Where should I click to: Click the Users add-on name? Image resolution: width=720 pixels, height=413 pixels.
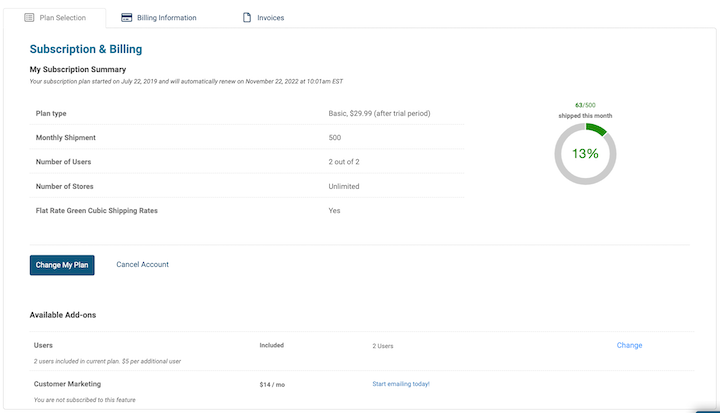coord(43,345)
